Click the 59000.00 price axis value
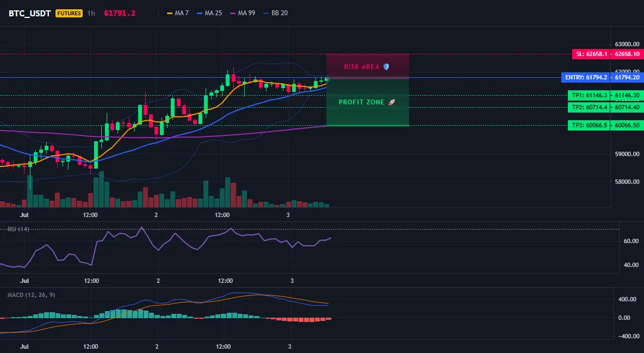 (x=627, y=154)
